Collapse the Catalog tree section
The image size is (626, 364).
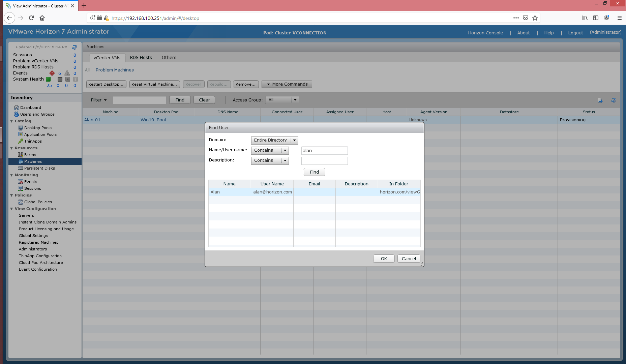click(12, 121)
